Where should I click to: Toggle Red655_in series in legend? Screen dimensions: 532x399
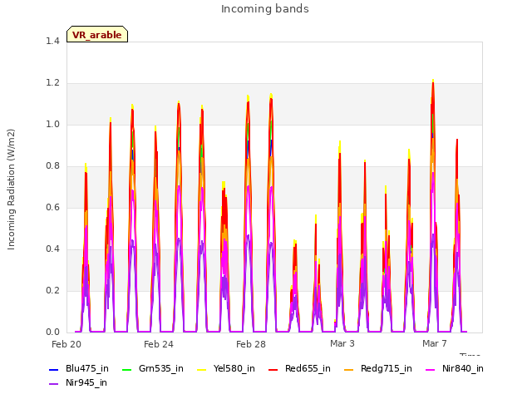[299, 369]
